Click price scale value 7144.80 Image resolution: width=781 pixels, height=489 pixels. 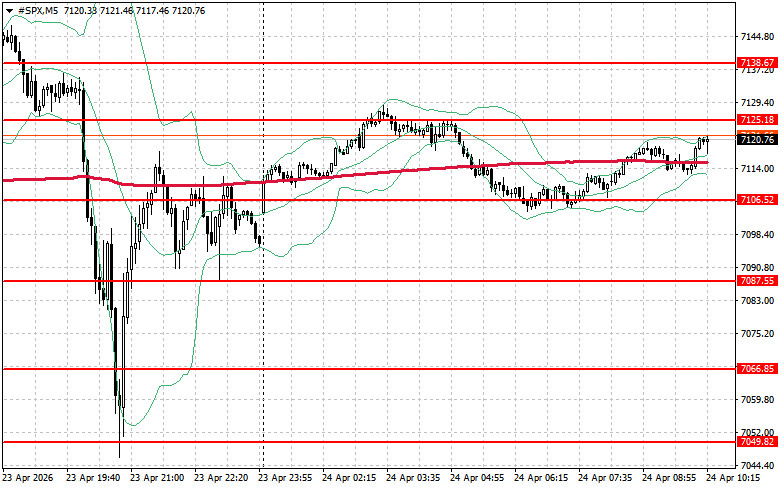758,37
